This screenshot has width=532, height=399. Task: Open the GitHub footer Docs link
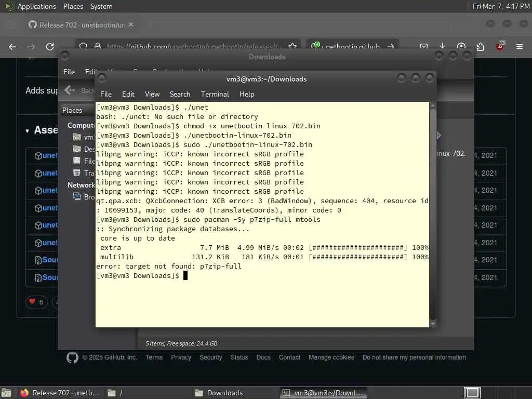click(x=263, y=357)
